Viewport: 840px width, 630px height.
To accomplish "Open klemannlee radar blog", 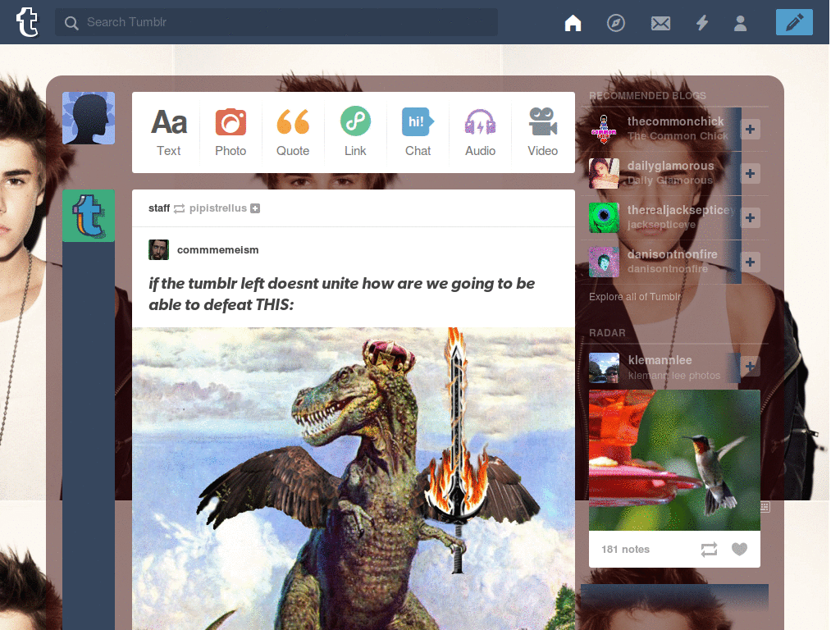I will tap(660, 361).
